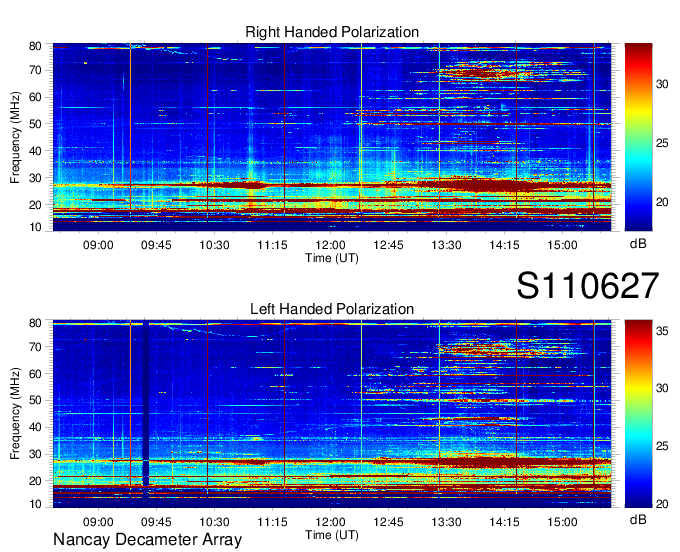This screenshot has height=552, width=680.
Task: Click the top colorbar's 20 dB tick label
Action: tap(662, 202)
